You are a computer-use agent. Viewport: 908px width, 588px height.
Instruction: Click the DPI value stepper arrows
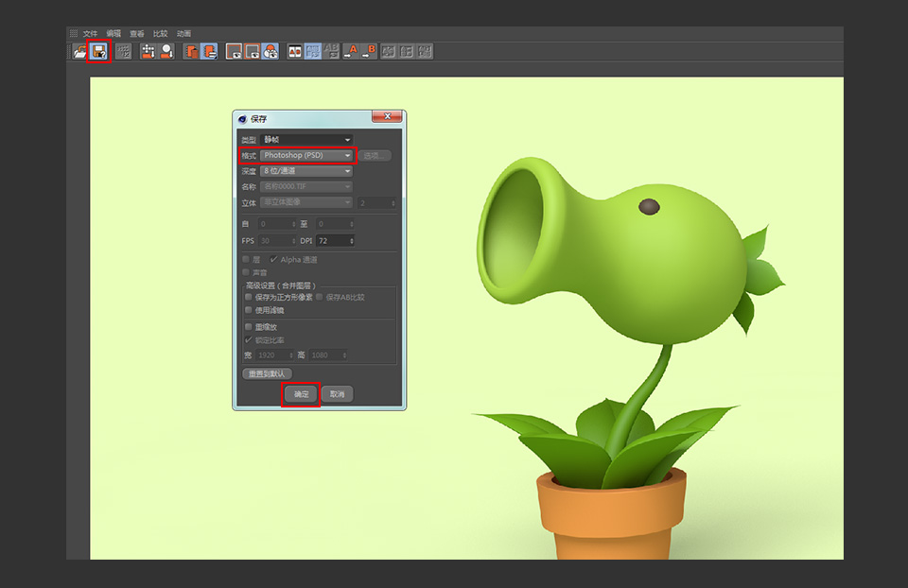click(351, 241)
